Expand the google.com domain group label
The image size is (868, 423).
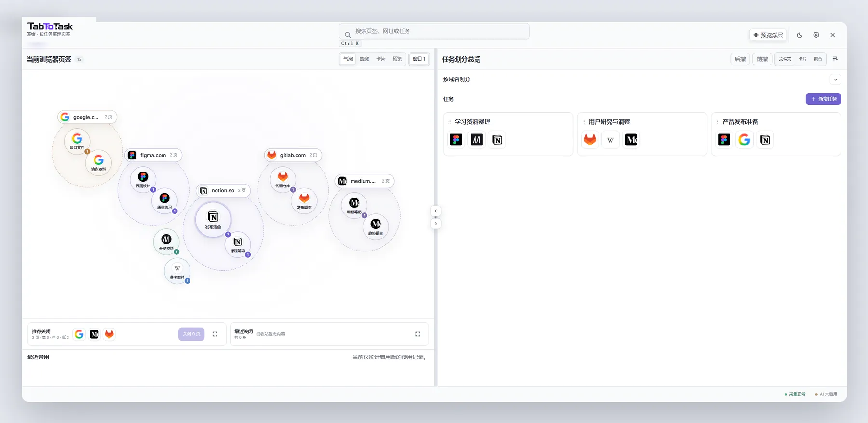87,117
